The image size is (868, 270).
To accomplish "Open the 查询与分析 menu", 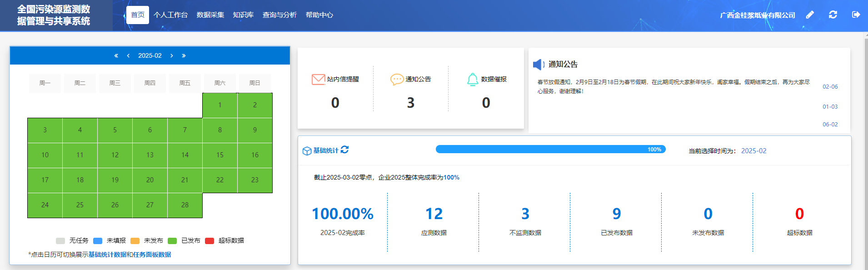I will [x=279, y=15].
